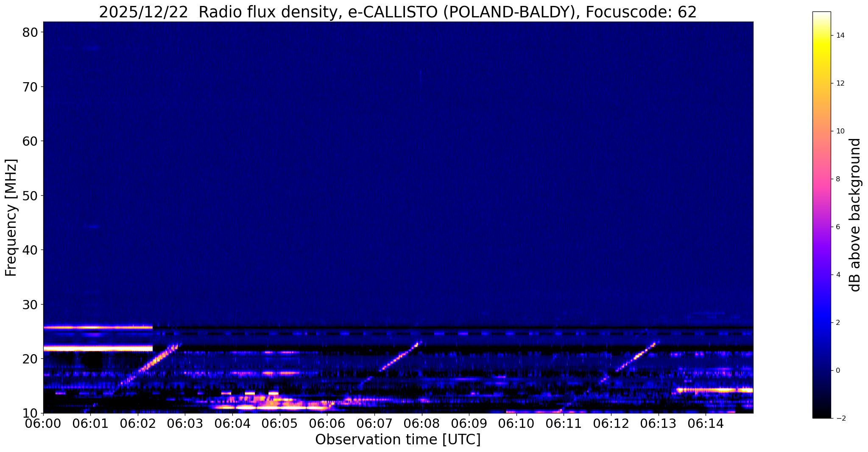This screenshot has height=452, width=868.
Task: Click the colorbar tick value 14
Action: pos(840,35)
